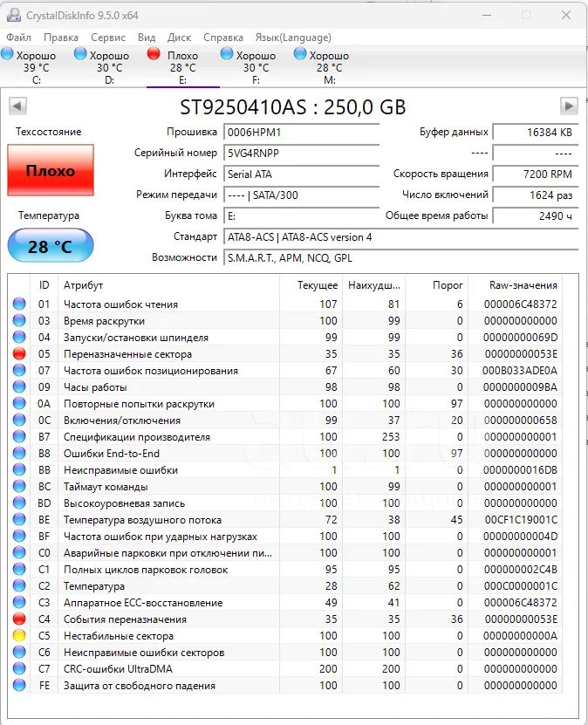Click the serial number field 5VG4RNPP
Image resolution: width=588 pixels, height=725 pixels.
pyautogui.click(x=301, y=153)
